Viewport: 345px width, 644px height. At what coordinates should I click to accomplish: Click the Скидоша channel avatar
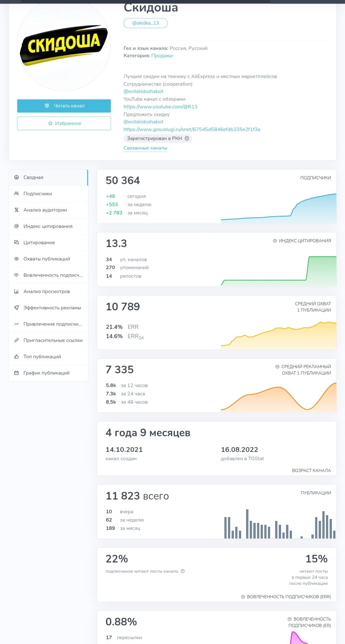pos(64,45)
